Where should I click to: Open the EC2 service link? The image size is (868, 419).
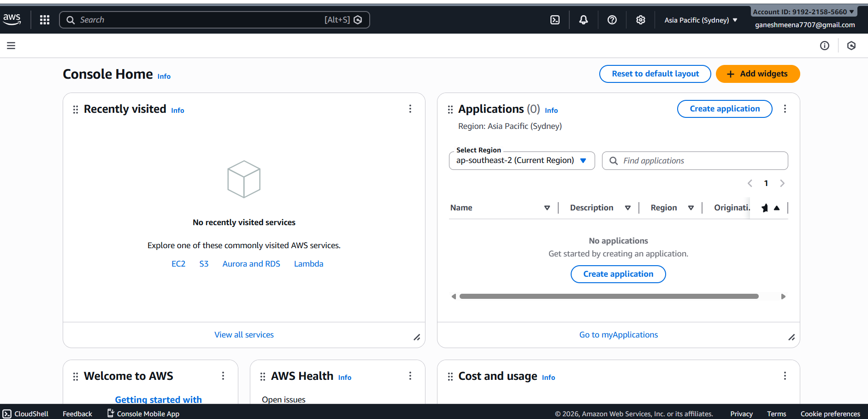[x=178, y=264]
